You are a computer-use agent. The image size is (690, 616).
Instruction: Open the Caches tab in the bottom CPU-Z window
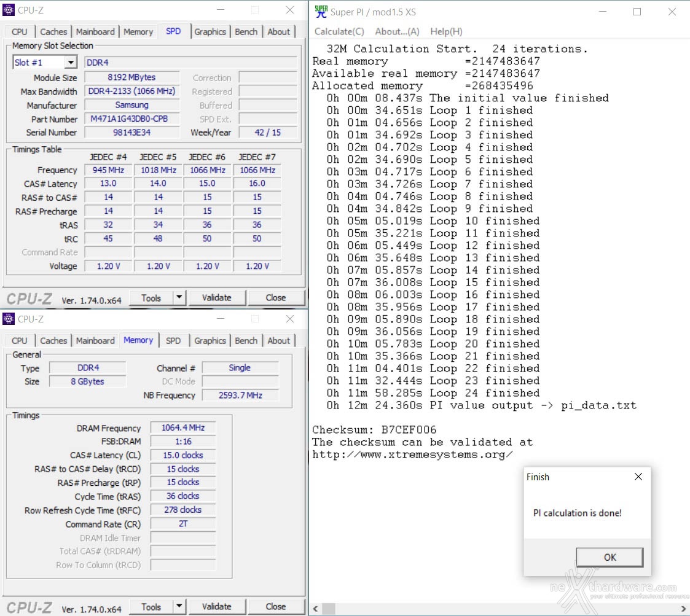pyautogui.click(x=53, y=341)
